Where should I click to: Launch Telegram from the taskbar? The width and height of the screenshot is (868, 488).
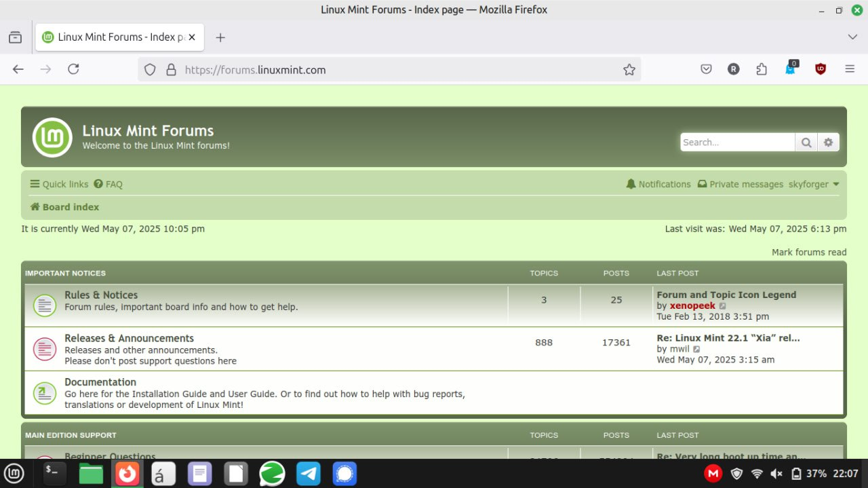[309, 473]
